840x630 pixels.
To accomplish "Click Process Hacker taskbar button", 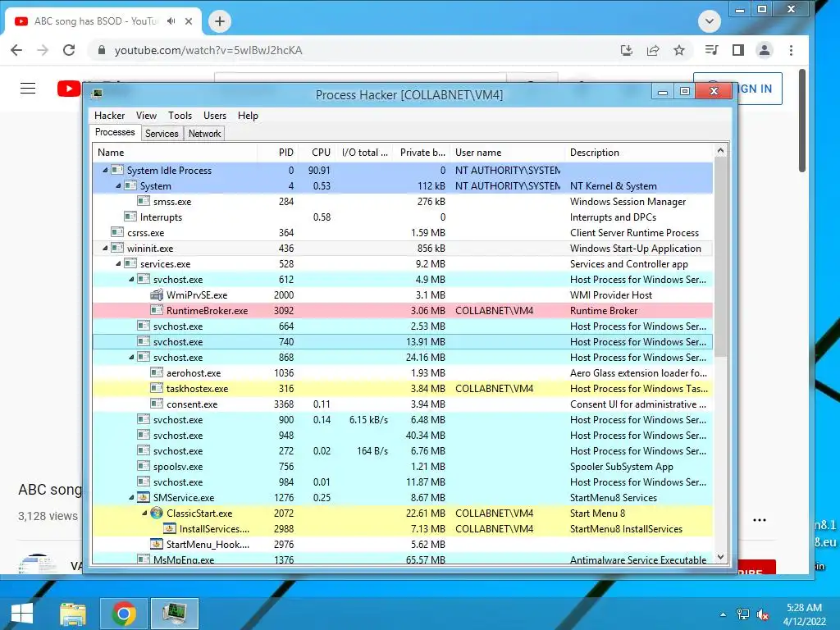I will point(175,614).
